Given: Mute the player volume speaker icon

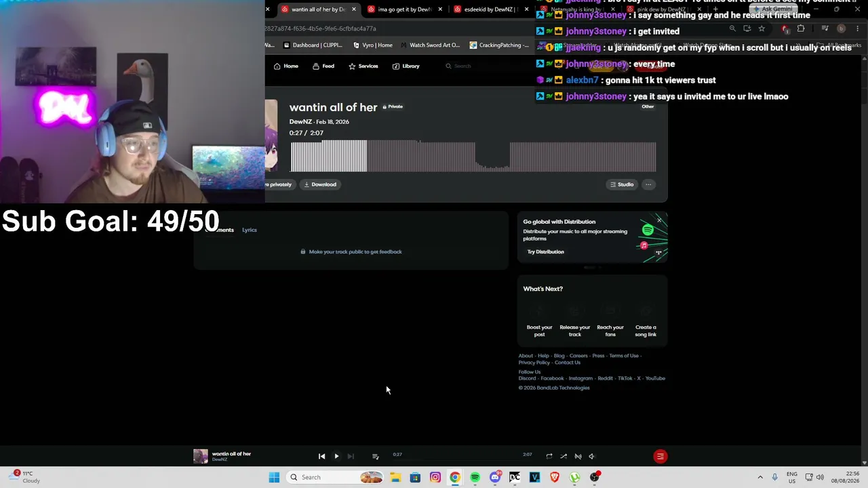Looking at the screenshot, I should click(x=591, y=456).
